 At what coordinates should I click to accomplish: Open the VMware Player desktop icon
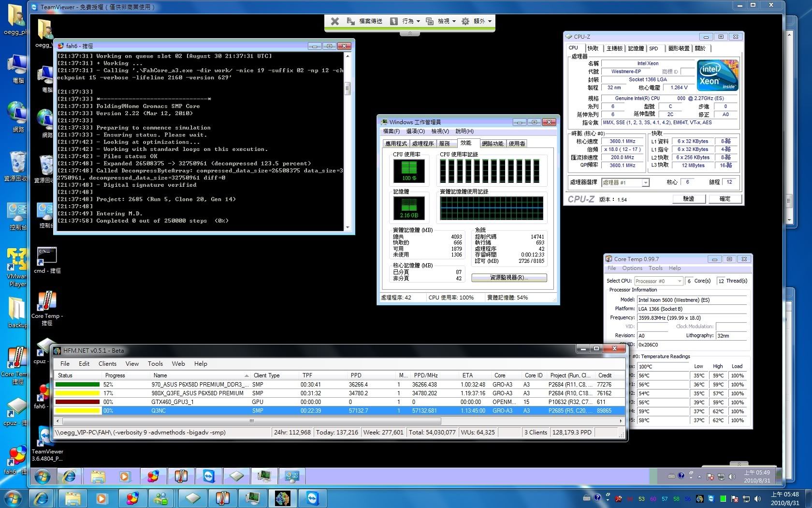pos(17,267)
